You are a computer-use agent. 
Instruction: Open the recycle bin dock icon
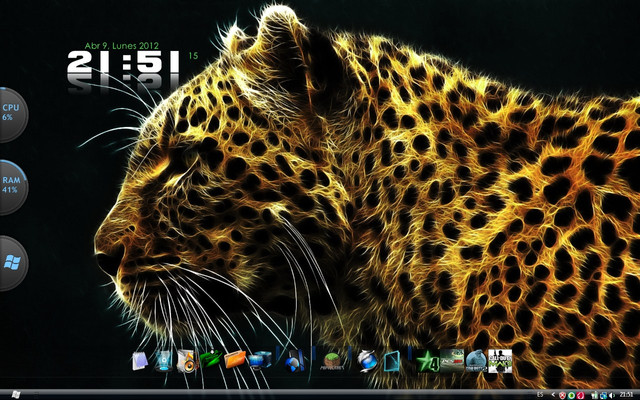164,361
